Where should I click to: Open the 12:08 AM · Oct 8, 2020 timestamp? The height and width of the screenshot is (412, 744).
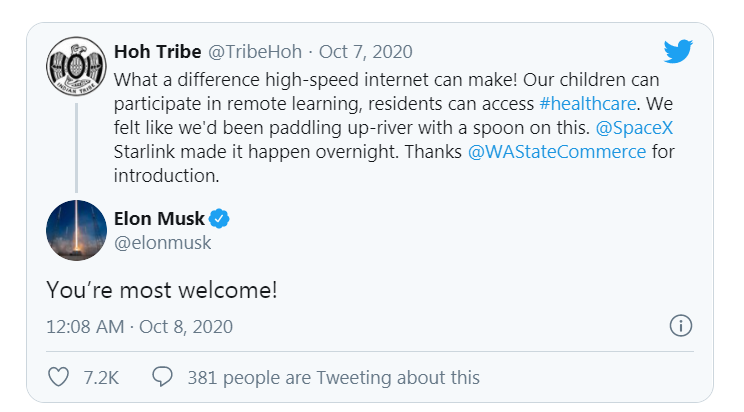pos(140,327)
